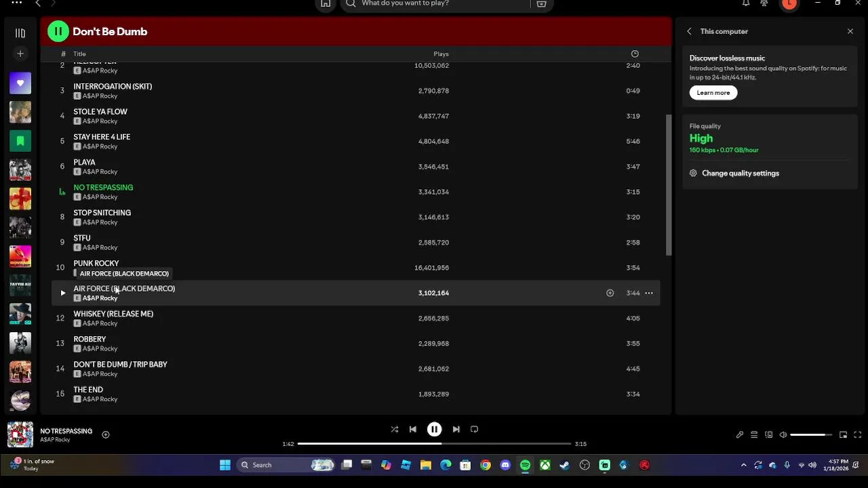This screenshot has width=868, height=488.
Task: Open A$AP Rocky link in now playing bar
Action: pos(55,440)
